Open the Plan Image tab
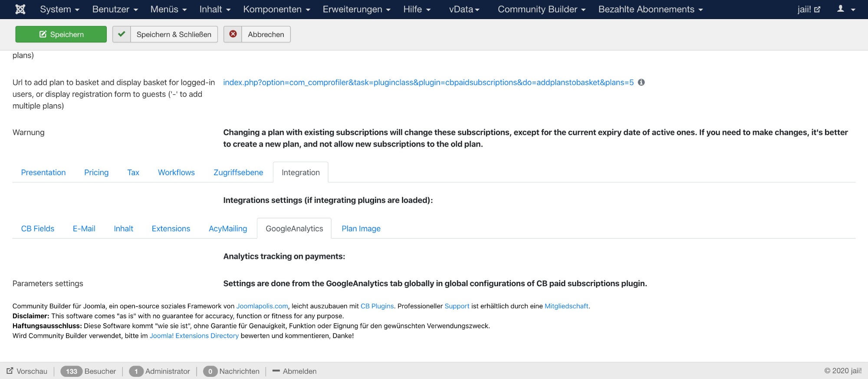 (361, 229)
